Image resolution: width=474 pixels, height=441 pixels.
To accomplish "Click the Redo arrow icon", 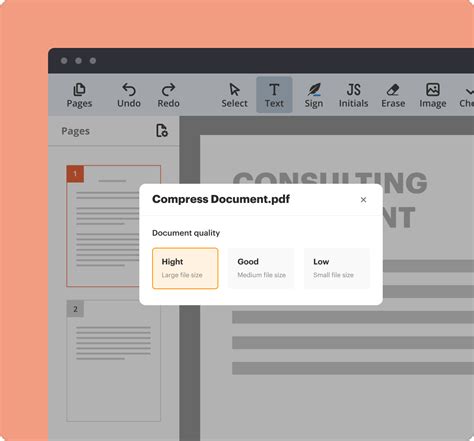I will tap(168, 90).
